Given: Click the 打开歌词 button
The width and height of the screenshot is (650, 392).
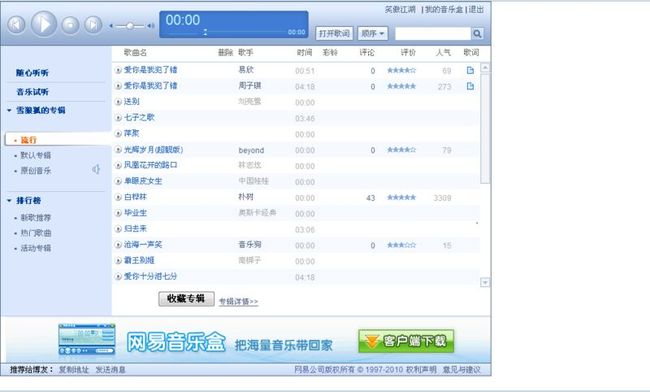Looking at the screenshot, I should click(334, 34).
